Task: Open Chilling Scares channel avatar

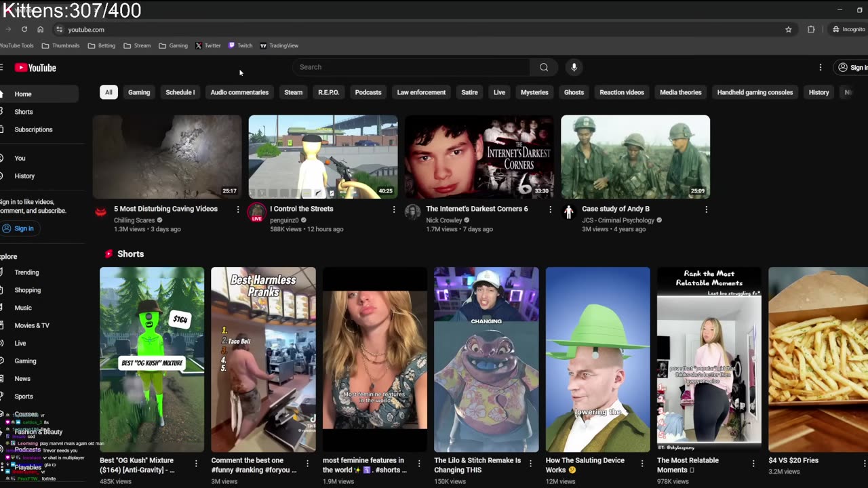Action: coord(101,211)
